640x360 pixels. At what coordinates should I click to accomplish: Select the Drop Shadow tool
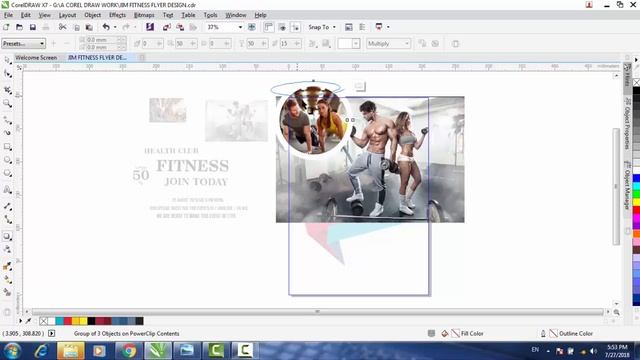(7, 236)
